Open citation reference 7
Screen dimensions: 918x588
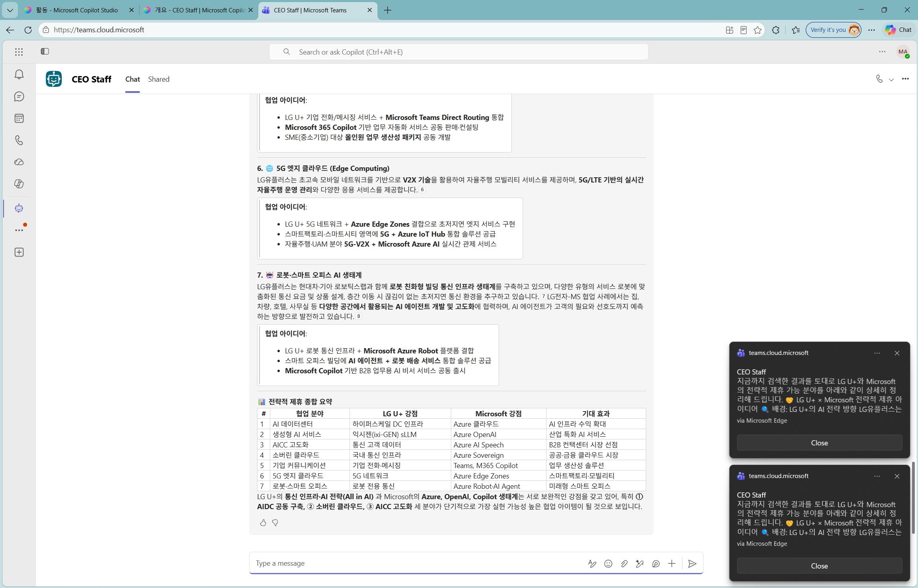tap(543, 296)
